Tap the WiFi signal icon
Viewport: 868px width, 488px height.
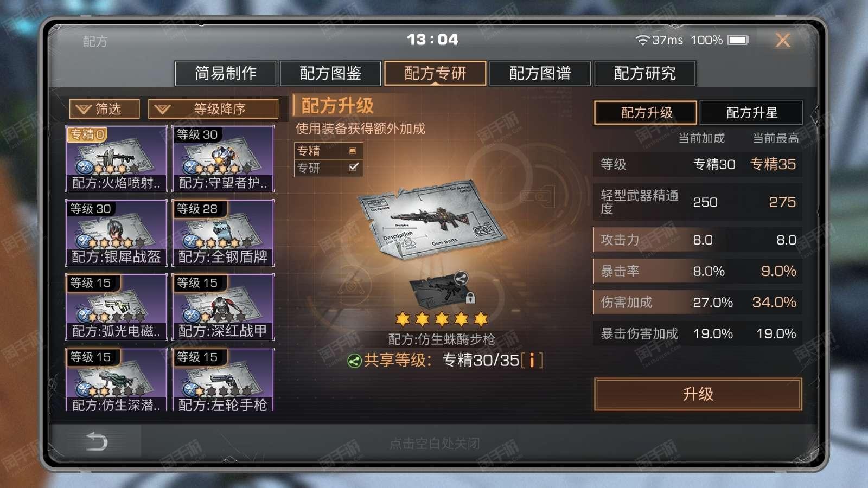tap(643, 40)
